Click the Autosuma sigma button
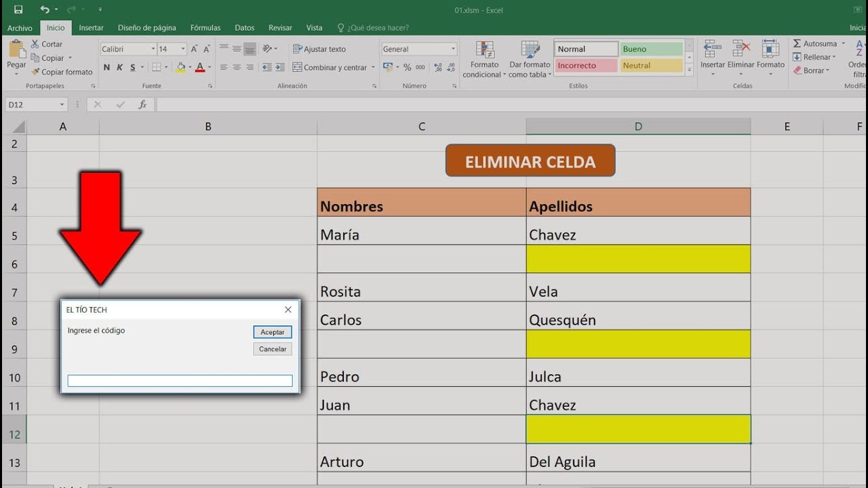Image resolution: width=868 pixels, height=488 pixels. tap(816, 44)
